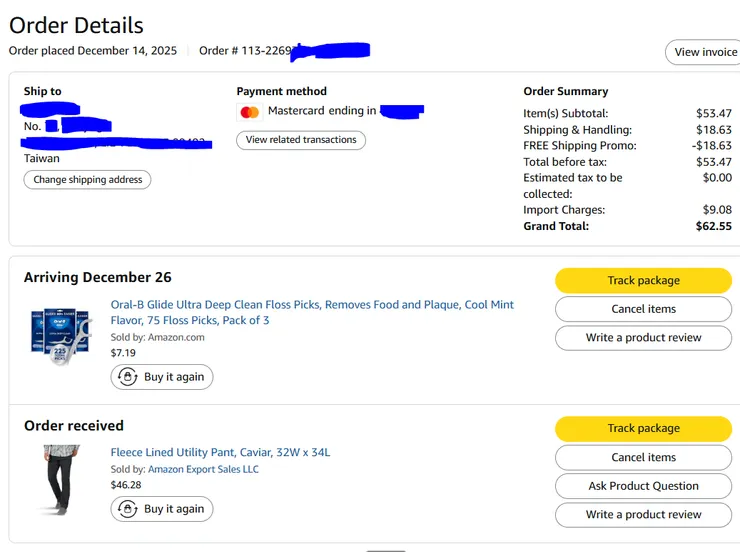The image size is (740, 552).
Task: Open the View invoice button
Action: pos(704,52)
